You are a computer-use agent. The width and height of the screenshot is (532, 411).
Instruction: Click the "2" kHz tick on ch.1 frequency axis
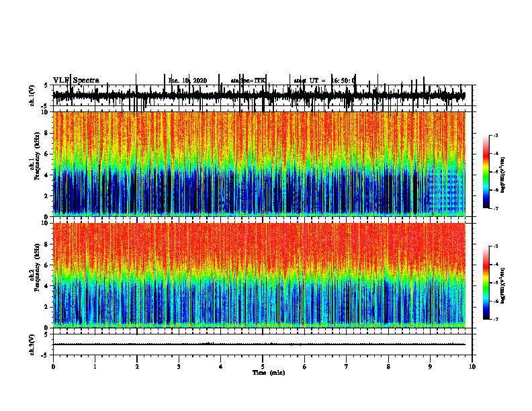click(x=47, y=195)
